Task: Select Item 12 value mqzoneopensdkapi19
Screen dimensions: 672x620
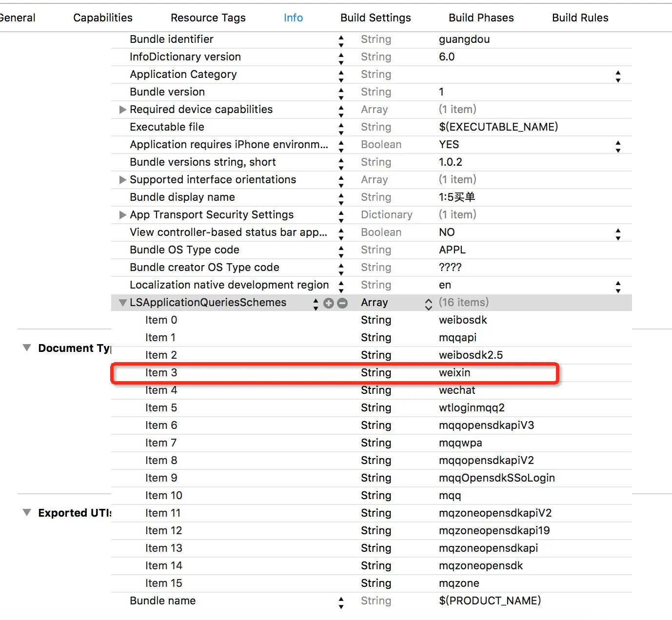Action: 494,531
